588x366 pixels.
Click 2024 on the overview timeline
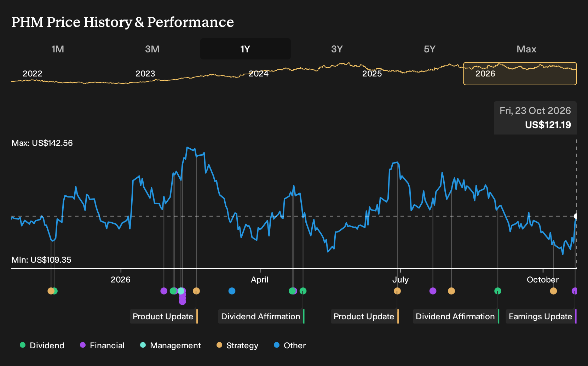pos(258,74)
